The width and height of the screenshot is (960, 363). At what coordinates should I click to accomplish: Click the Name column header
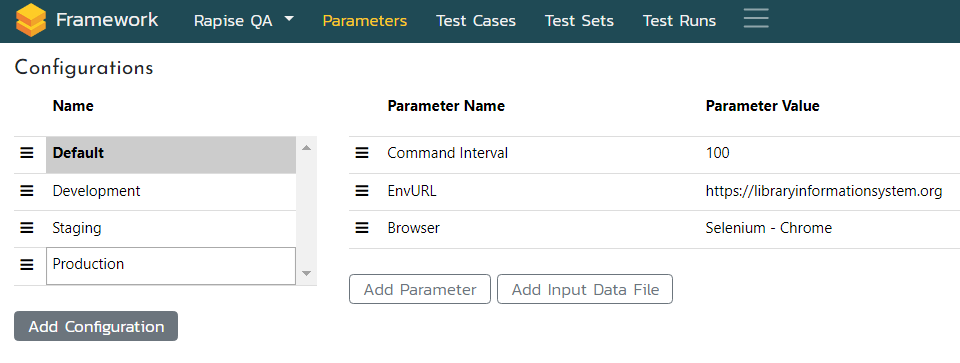pos(73,106)
